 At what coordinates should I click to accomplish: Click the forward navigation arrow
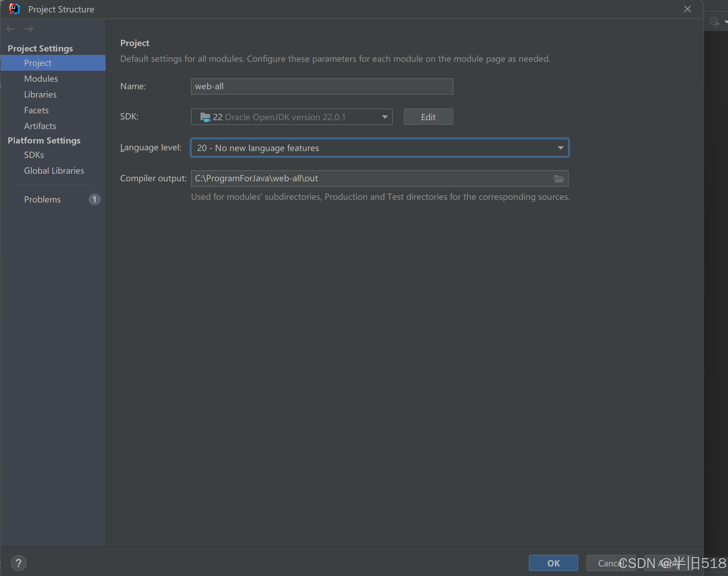point(29,29)
